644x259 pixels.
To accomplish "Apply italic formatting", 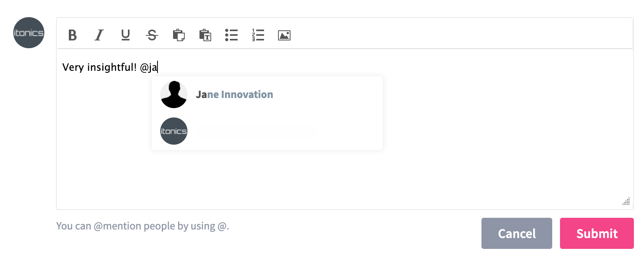I will [x=99, y=35].
